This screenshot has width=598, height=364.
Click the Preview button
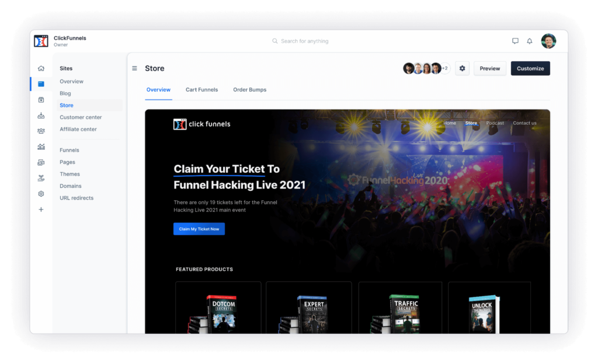pos(490,68)
